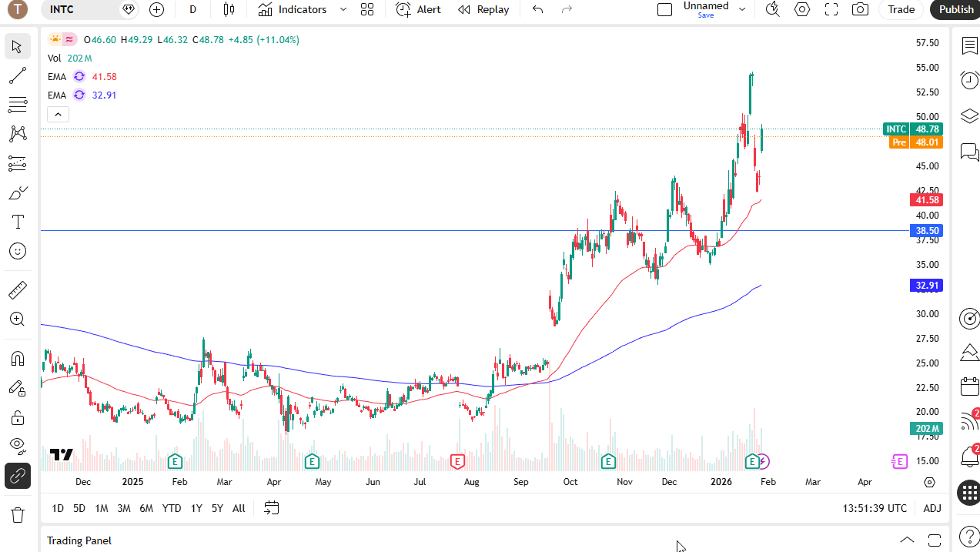Viewport: 980px width, 552px height.
Task: Open the calendar panel in right sidebar
Action: point(969,386)
